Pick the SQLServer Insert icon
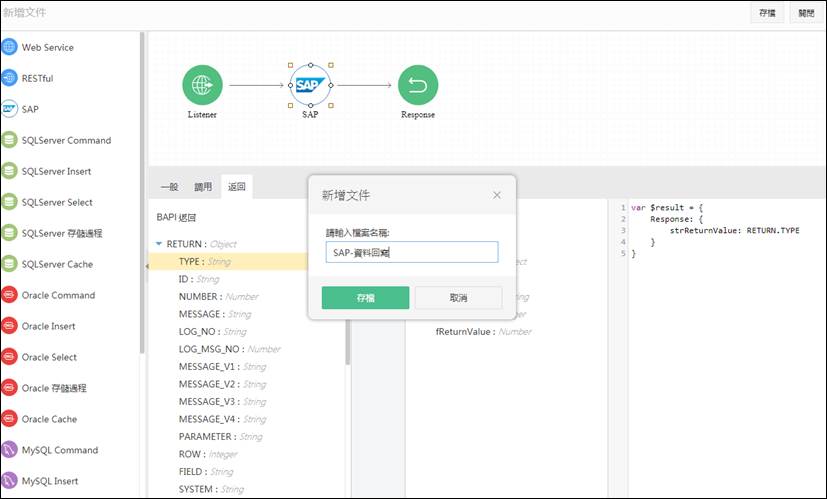Image resolution: width=827 pixels, height=499 pixels. click(x=9, y=171)
